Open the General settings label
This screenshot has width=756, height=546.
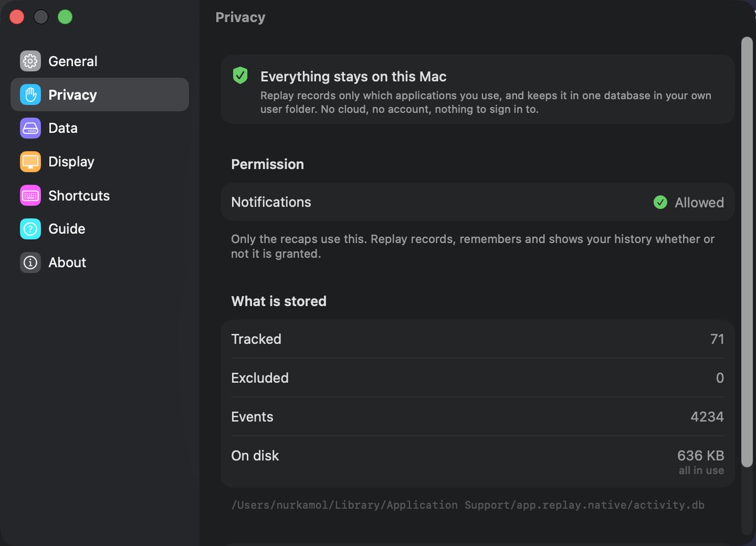(x=72, y=61)
